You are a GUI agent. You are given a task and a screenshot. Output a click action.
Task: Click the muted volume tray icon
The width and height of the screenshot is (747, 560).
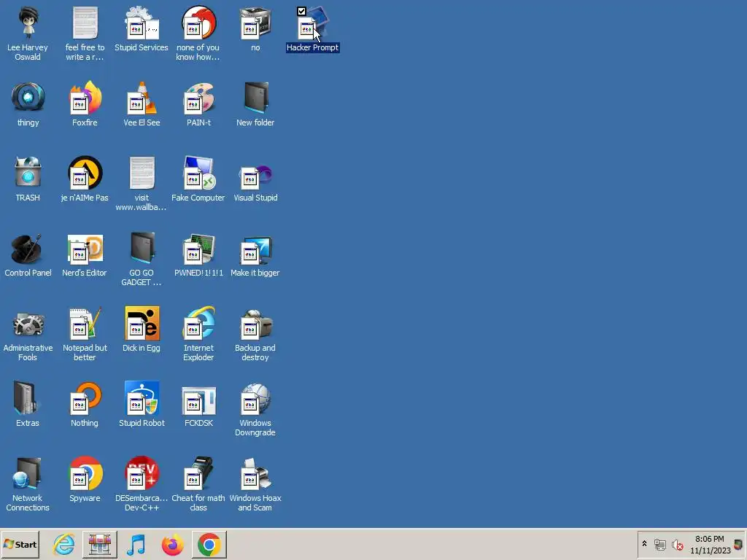coord(677,544)
